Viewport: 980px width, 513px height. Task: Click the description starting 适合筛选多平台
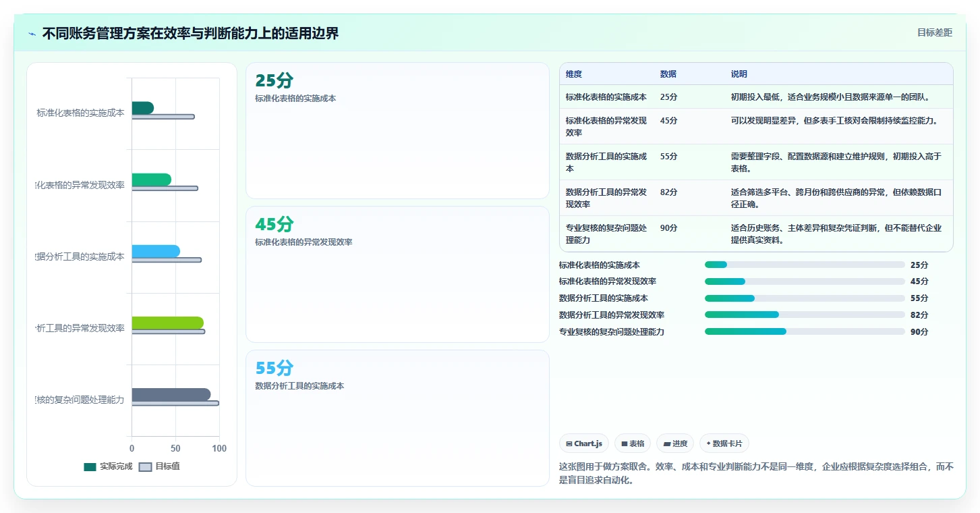[x=836, y=198]
